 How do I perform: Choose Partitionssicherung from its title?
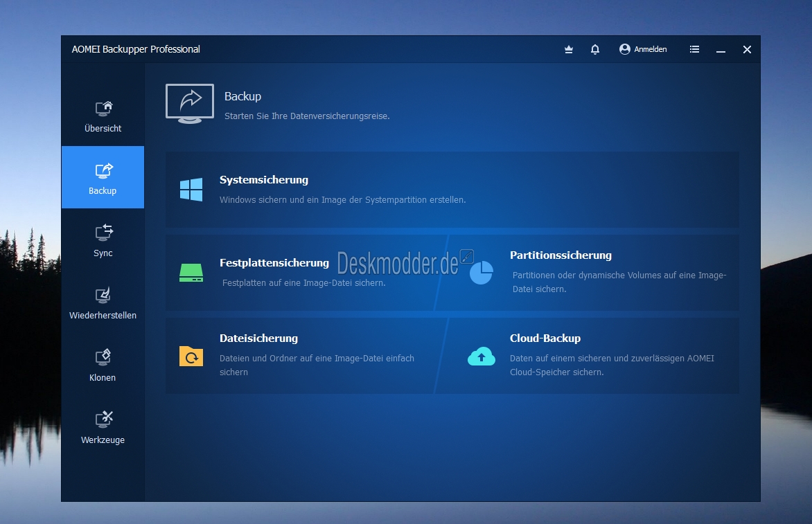[x=561, y=255]
